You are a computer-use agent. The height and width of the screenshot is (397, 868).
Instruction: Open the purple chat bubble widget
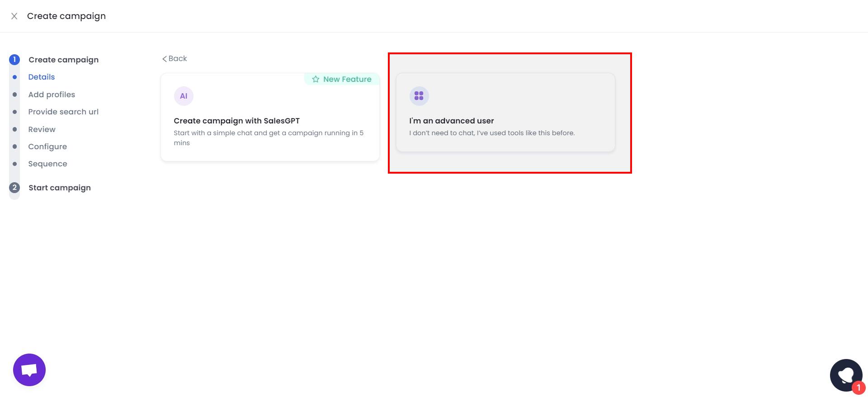(x=29, y=370)
